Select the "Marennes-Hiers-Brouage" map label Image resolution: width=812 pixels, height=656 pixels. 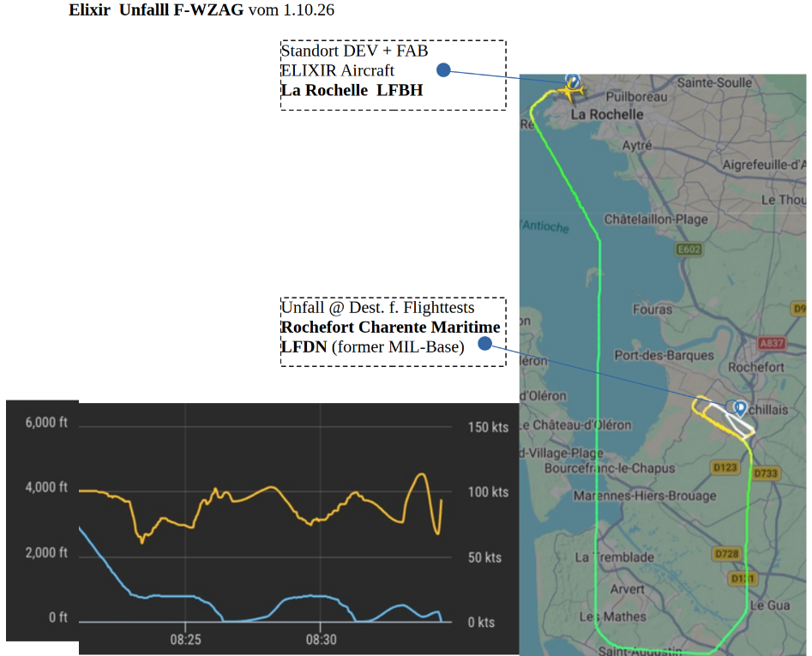pyautogui.click(x=645, y=496)
